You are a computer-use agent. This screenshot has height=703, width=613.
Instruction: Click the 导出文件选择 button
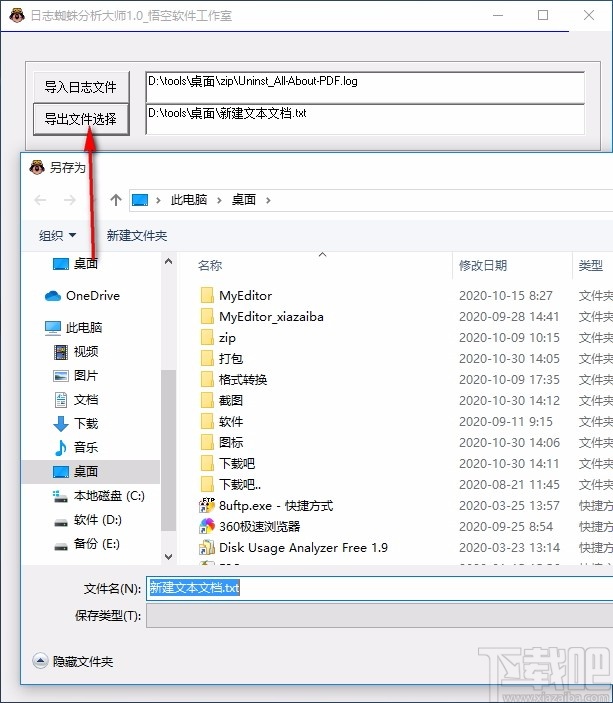point(81,119)
